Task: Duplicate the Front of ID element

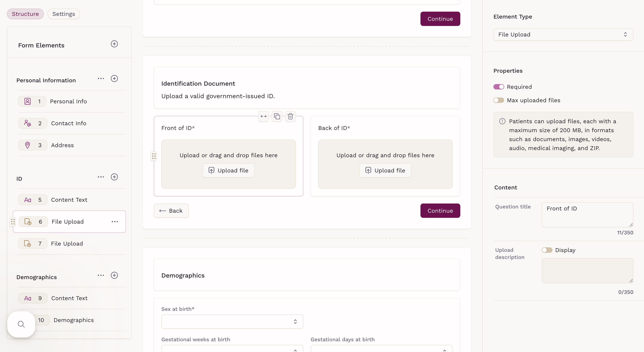Action: pyautogui.click(x=277, y=117)
